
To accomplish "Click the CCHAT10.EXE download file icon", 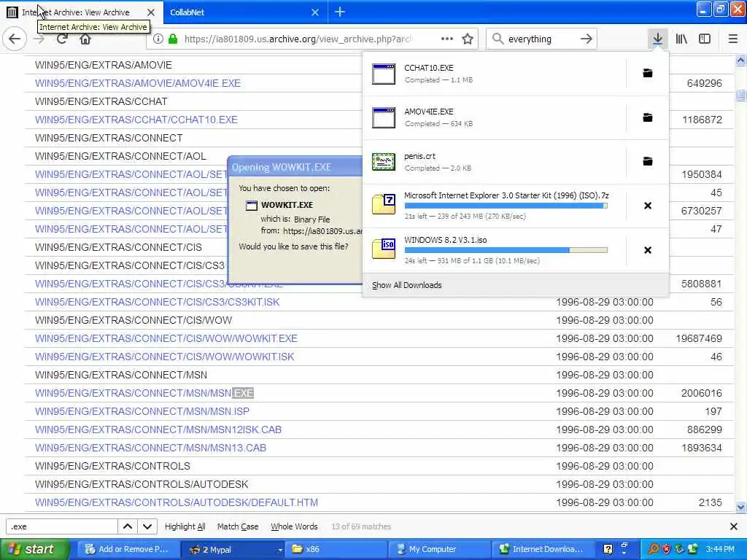I will click(x=384, y=74).
